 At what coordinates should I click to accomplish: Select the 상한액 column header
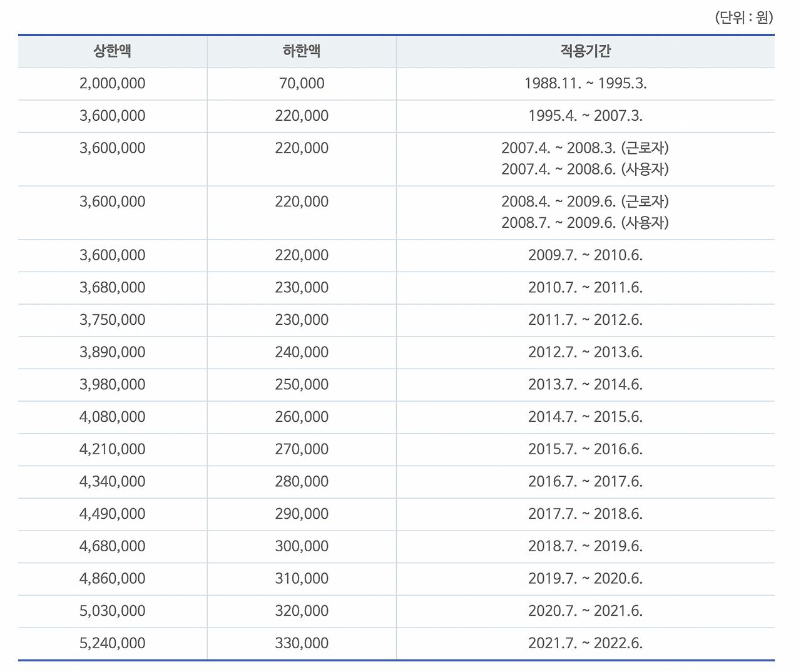pyautogui.click(x=111, y=52)
